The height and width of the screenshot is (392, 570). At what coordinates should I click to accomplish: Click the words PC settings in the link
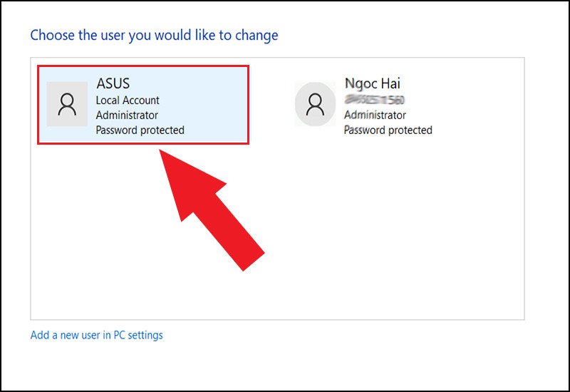pos(138,335)
